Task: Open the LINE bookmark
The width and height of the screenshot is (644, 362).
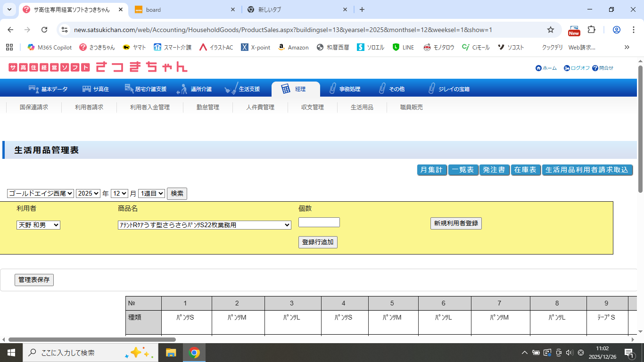Action: [x=403, y=47]
